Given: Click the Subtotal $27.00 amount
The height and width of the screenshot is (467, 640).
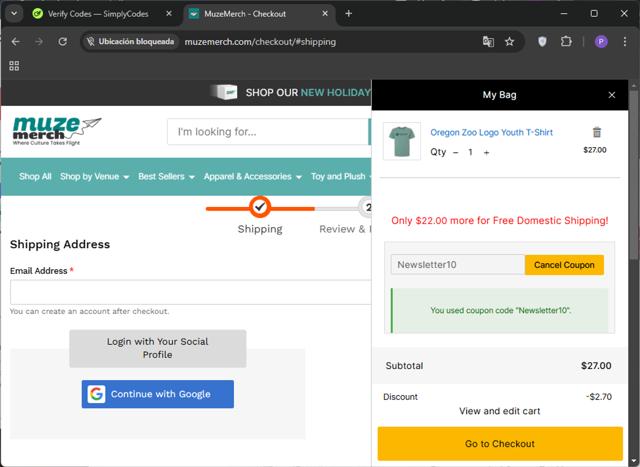Looking at the screenshot, I should [x=596, y=366].
